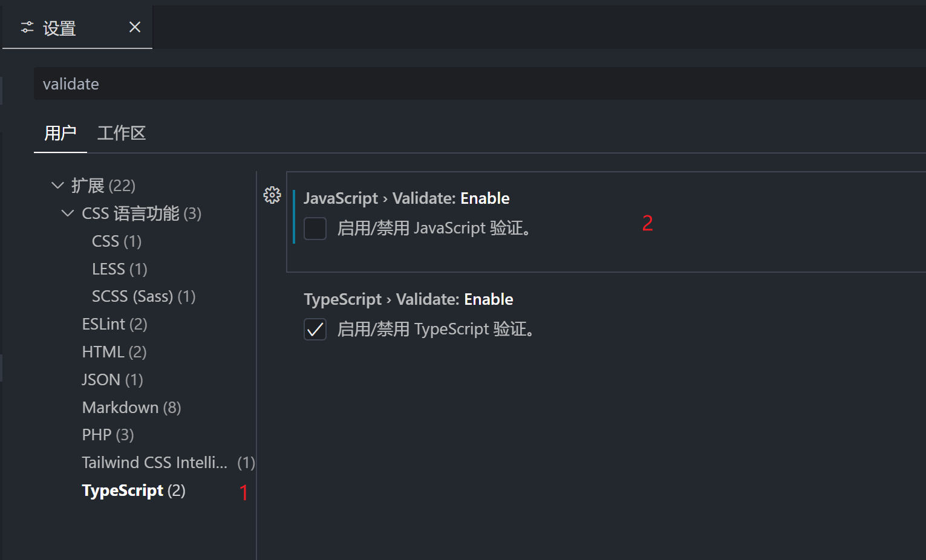Select LESS (1) in the settings tree
Viewport: 926px width, 560px height.
[x=120, y=269]
